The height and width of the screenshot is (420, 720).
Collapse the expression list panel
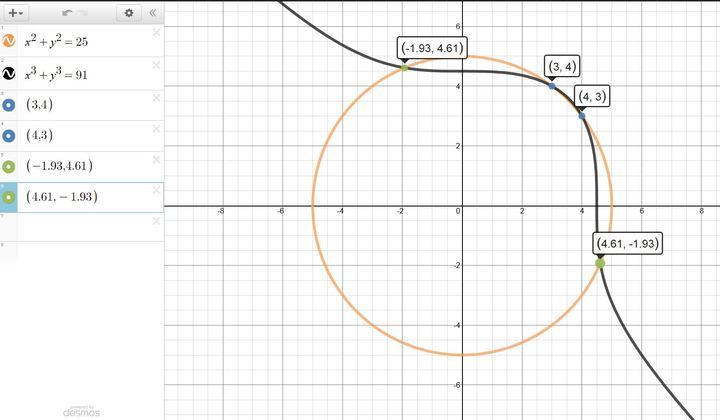pos(152,13)
